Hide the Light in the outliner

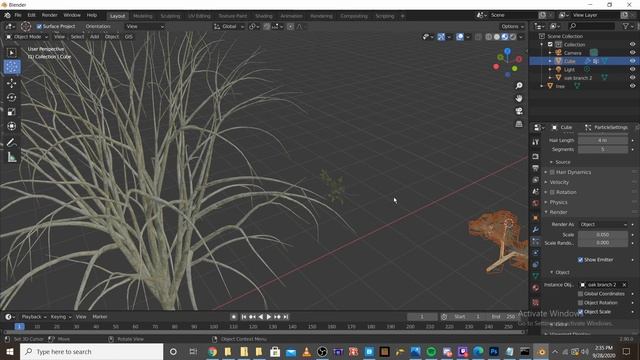(x=632, y=69)
